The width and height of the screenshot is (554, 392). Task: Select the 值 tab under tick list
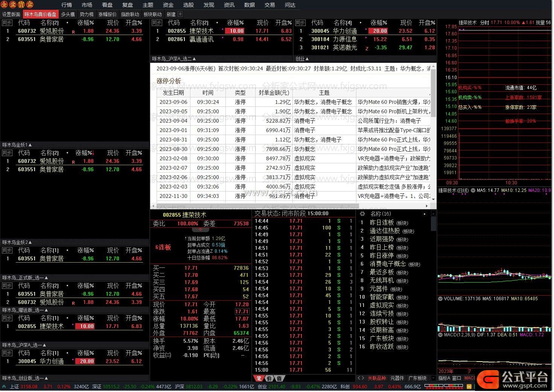280,378
